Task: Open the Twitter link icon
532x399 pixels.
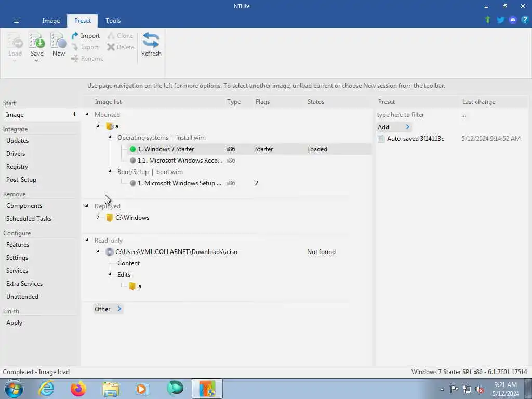Action: pos(500,20)
